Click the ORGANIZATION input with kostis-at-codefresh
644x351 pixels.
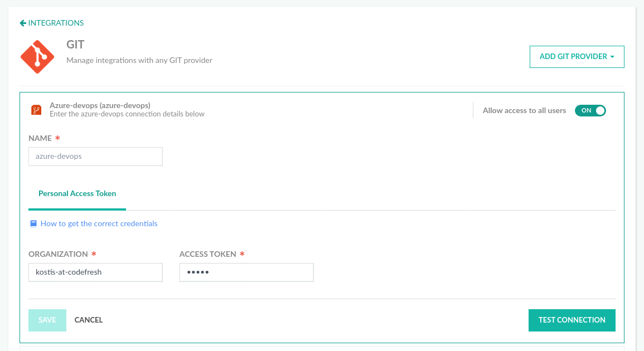coord(95,272)
